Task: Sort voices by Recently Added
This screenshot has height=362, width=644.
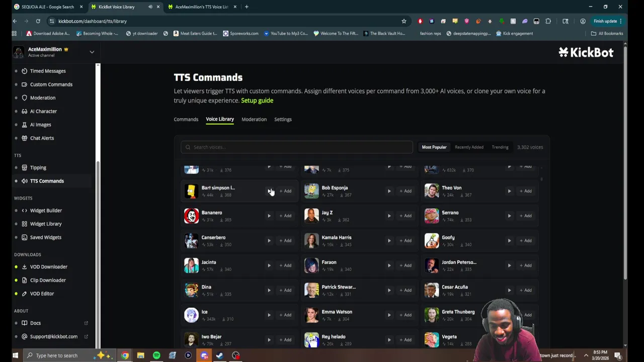Action: (469, 147)
